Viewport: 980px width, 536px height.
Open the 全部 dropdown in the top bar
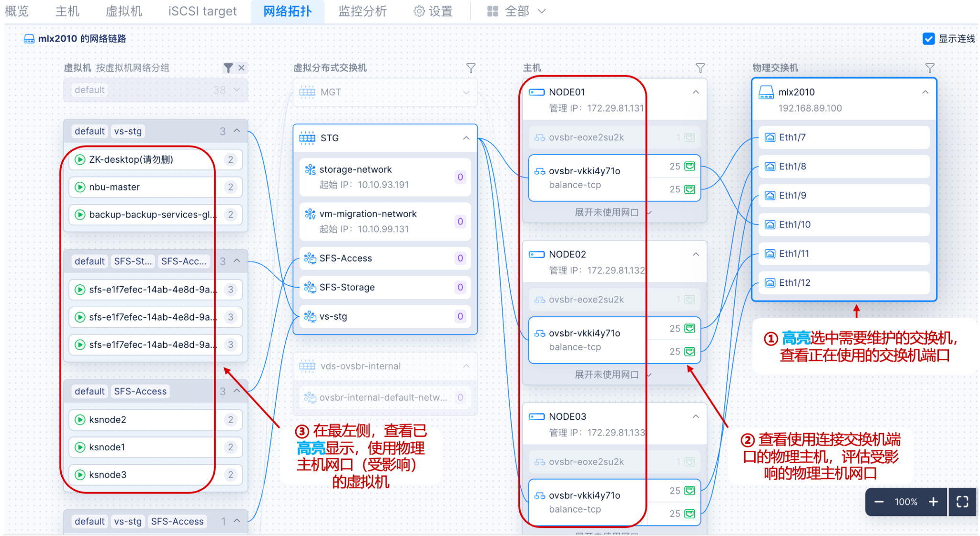click(517, 11)
